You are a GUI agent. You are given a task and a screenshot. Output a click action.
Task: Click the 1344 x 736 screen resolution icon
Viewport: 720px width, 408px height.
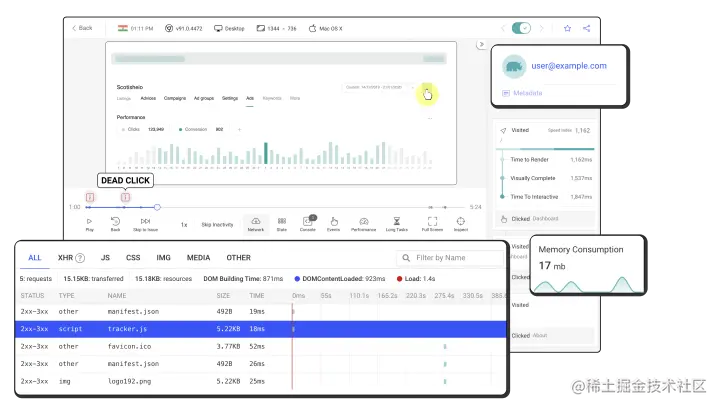[x=260, y=28]
